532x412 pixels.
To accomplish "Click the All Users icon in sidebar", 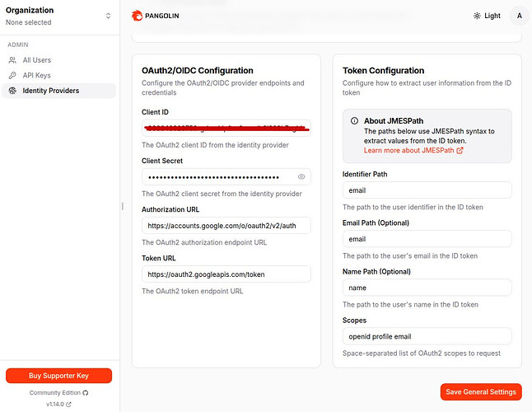I will (12, 60).
